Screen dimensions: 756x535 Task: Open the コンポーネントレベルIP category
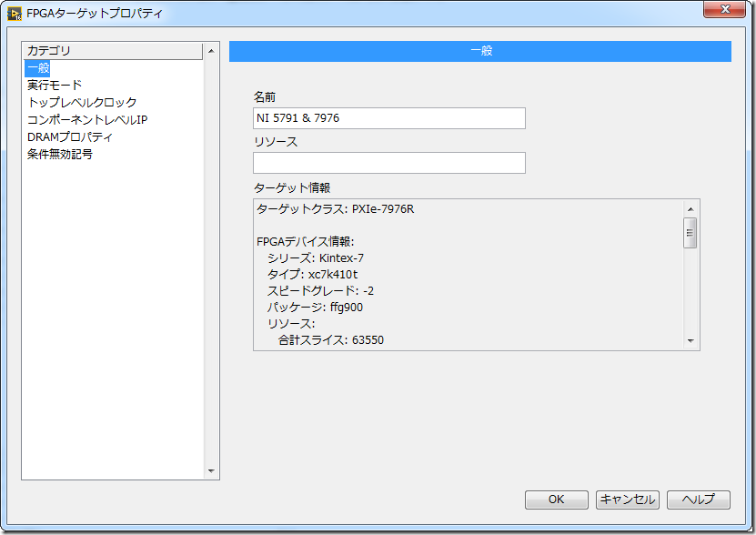click(x=87, y=119)
